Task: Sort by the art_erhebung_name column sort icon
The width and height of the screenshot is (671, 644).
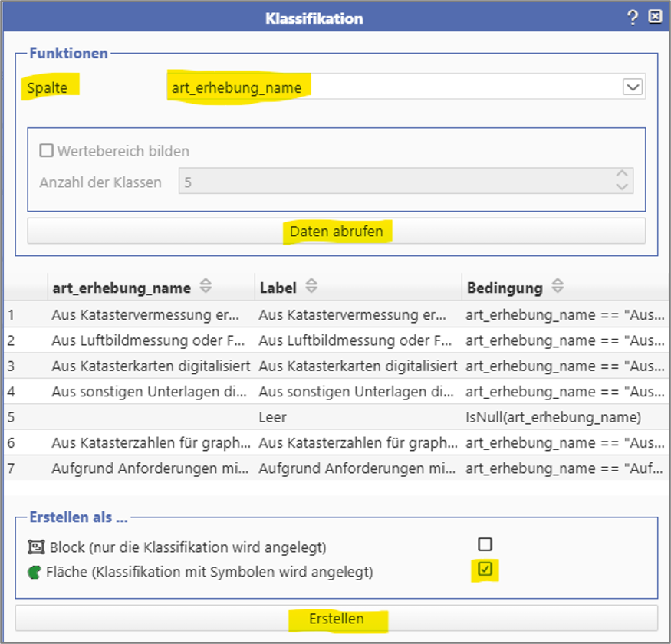Action: tap(206, 286)
